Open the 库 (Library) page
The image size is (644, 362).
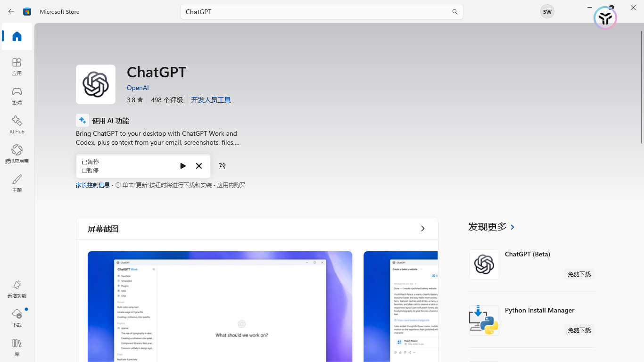[17, 347]
